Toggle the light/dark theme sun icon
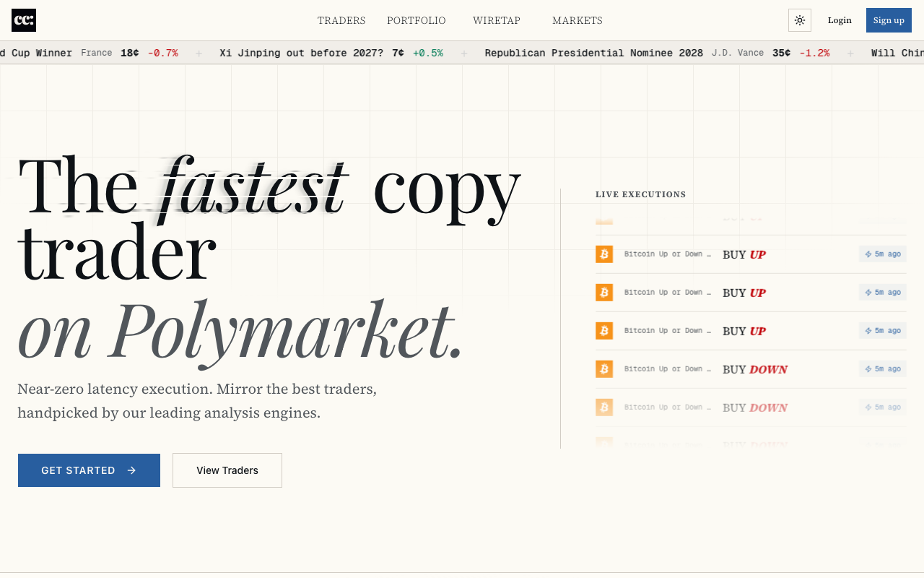924x578 pixels. pos(800,20)
